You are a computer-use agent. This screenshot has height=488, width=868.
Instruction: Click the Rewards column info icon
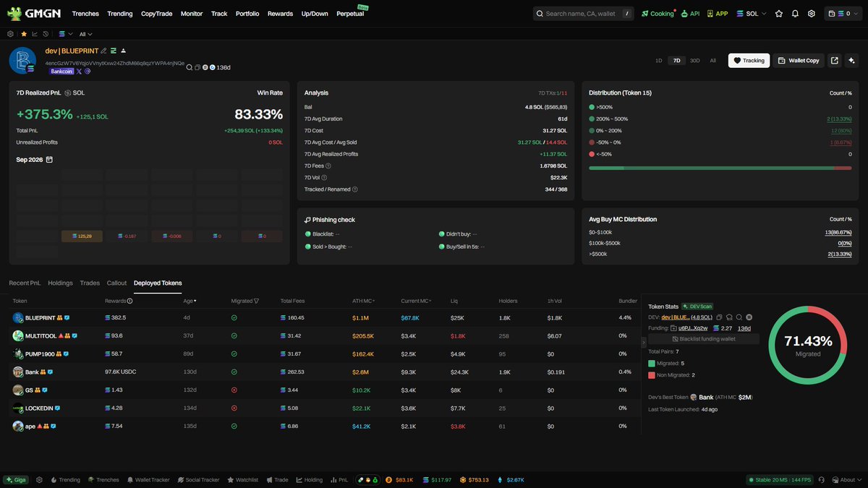click(129, 301)
